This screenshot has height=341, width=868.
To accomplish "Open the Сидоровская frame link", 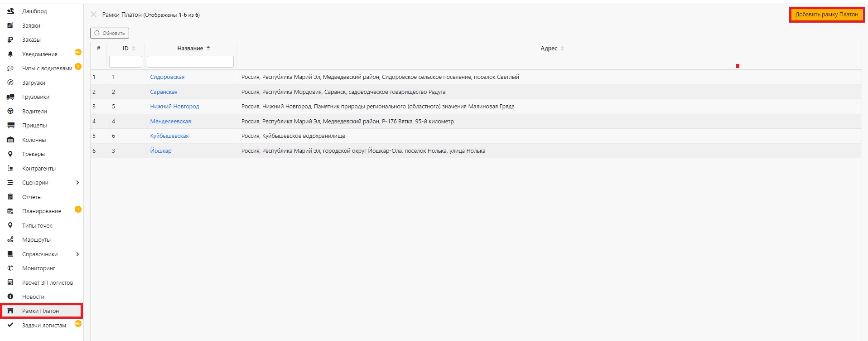I will pyautogui.click(x=167, y=77).
